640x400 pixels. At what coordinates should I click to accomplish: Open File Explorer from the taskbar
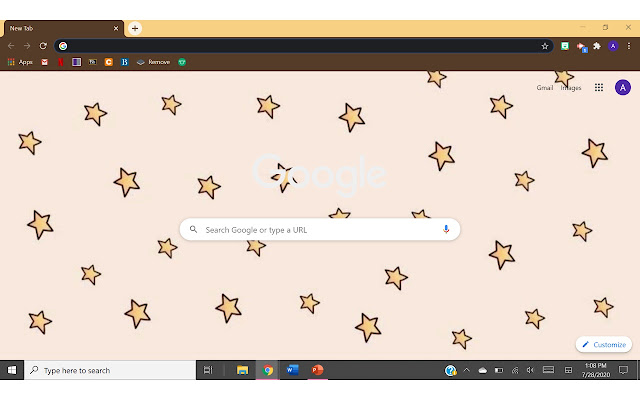242,370
